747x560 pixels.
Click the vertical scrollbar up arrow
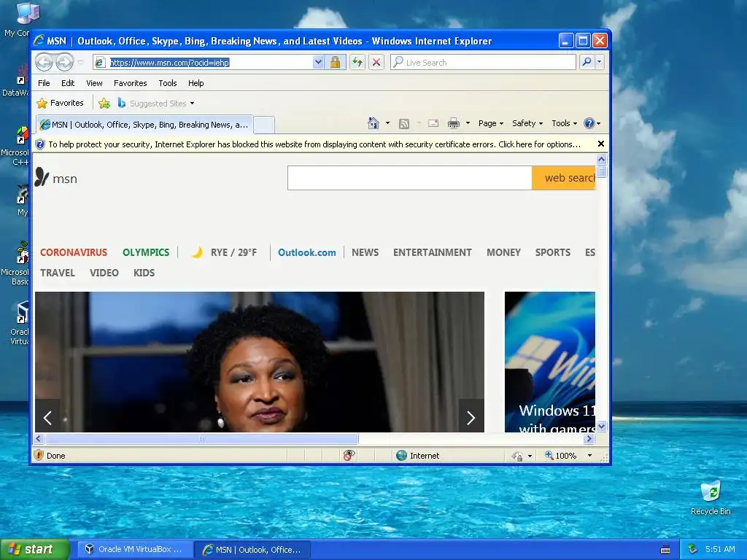click(601, 159)
